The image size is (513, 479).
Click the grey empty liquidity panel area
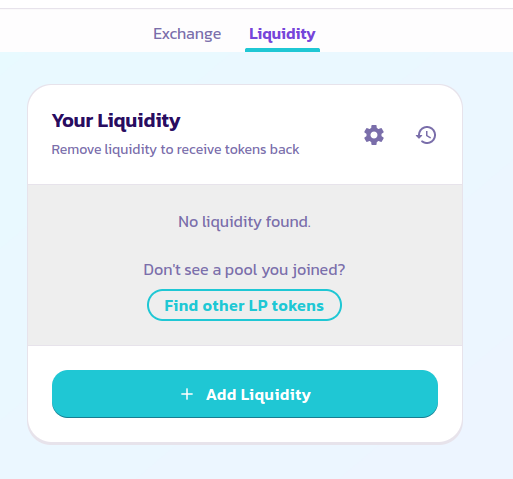click(x=245, y=265)
